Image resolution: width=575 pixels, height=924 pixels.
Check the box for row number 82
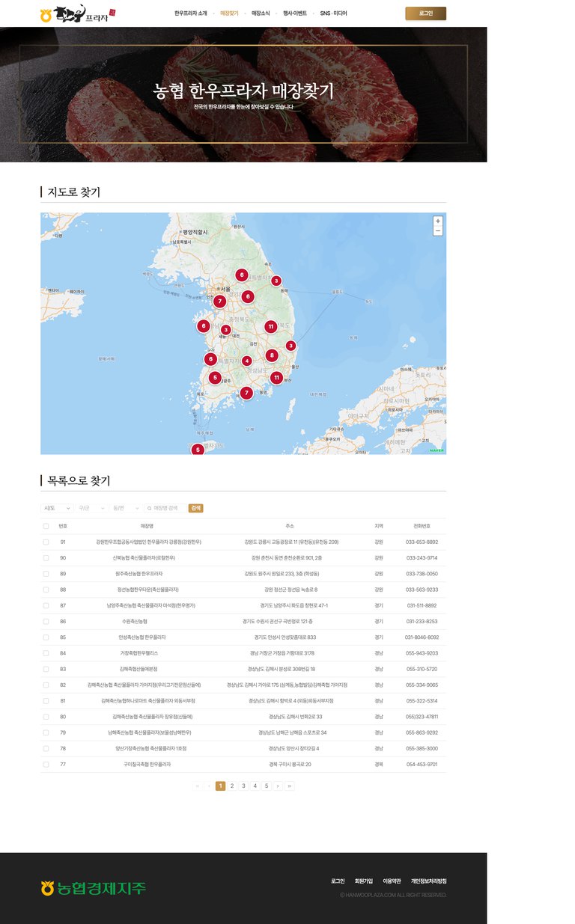click(x=46, y=685)
